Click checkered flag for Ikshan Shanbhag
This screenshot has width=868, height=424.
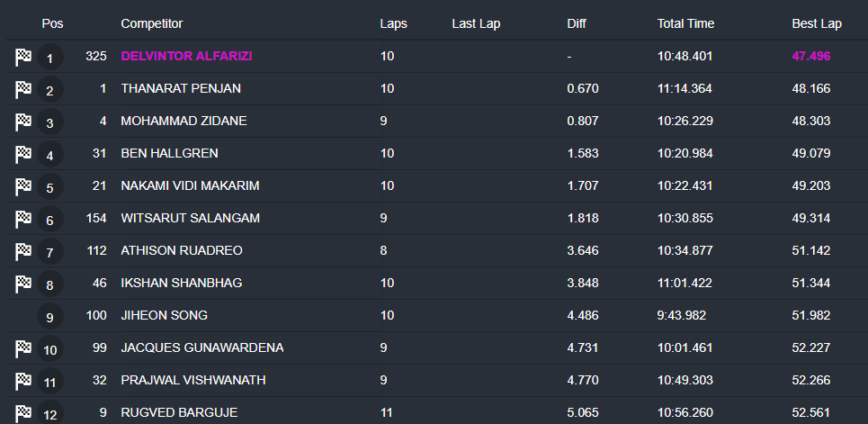[x=23, y=284]
